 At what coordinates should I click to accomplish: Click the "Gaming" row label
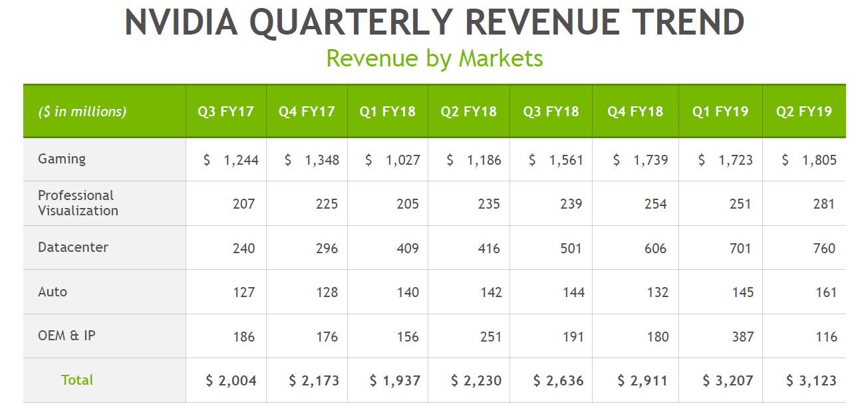[x=62, y=159]
